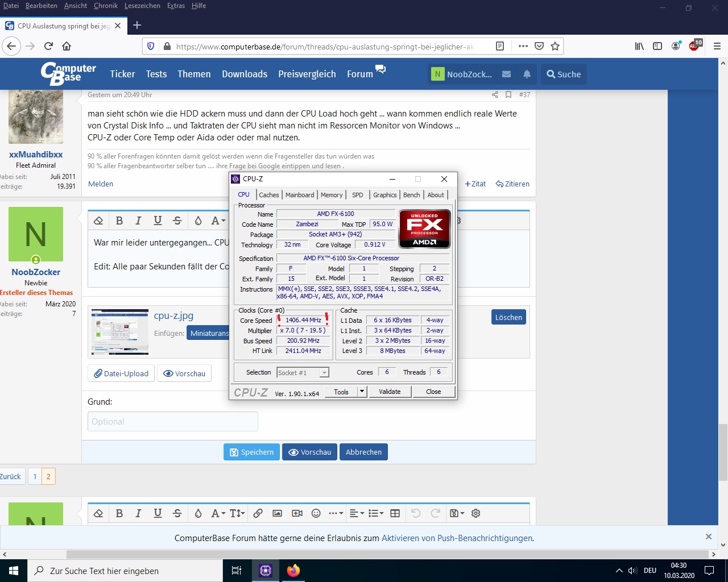Viewport: 728px width, 582px height.
Task: Open font size dropdown in lower editor
Action: coord(237,513)
